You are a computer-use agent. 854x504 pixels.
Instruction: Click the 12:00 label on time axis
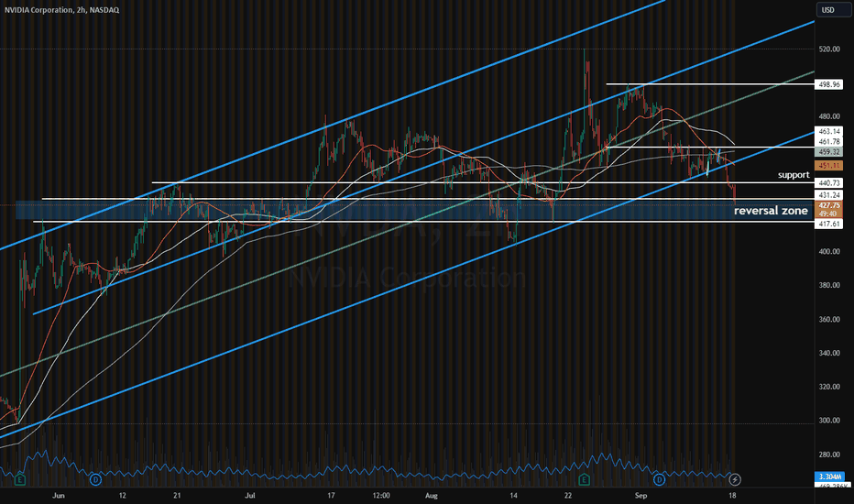pyautogui.click(x=381, y=495)
